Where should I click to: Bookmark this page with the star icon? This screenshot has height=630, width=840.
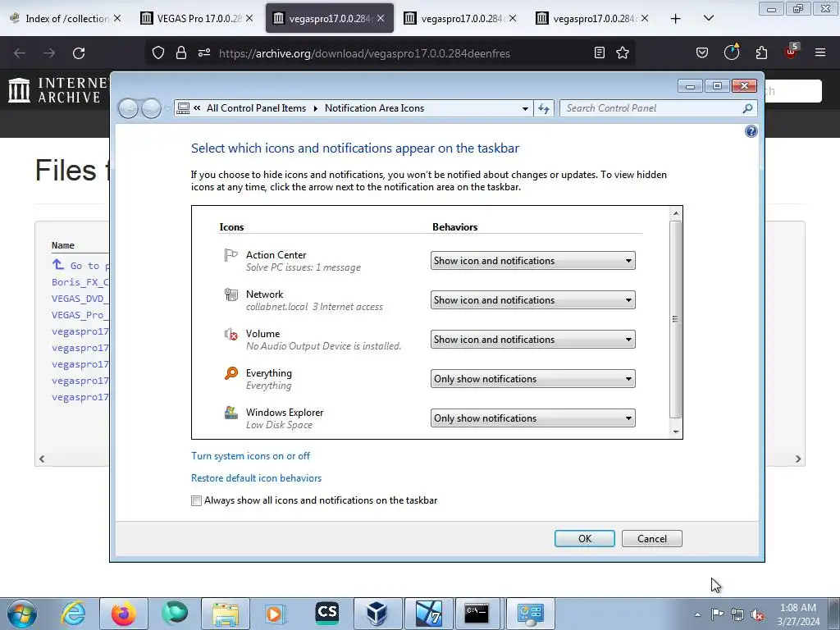(x=622, y=52)
